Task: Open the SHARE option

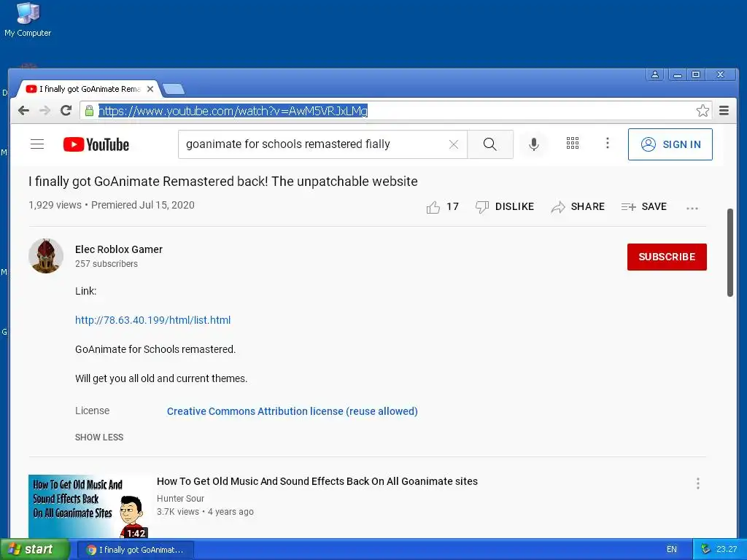Action: [x=578, y=206]
